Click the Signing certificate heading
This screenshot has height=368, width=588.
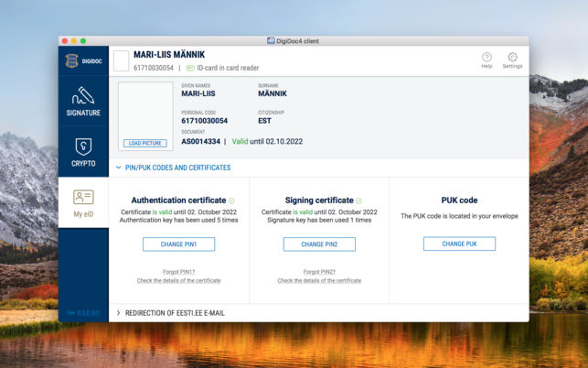click(x=319, y=200)
